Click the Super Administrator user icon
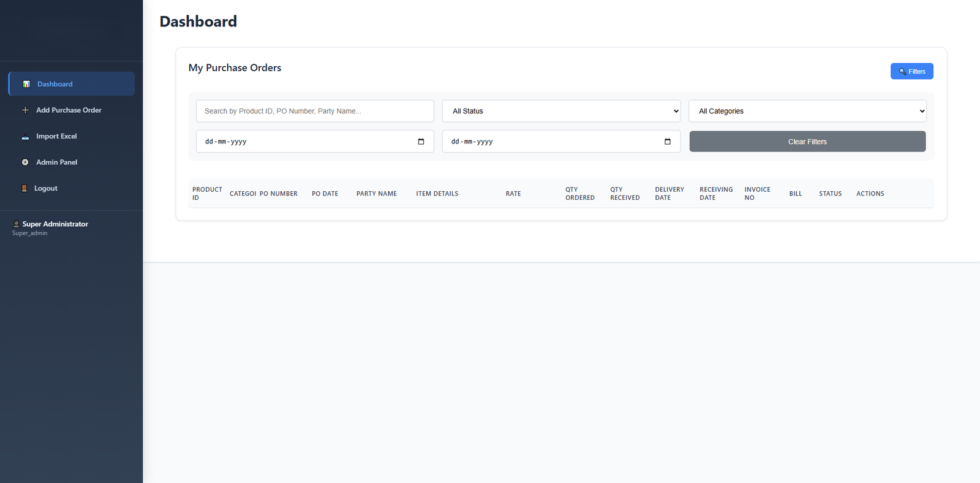This screenshot has width=980, height=483. coord(17,224)
